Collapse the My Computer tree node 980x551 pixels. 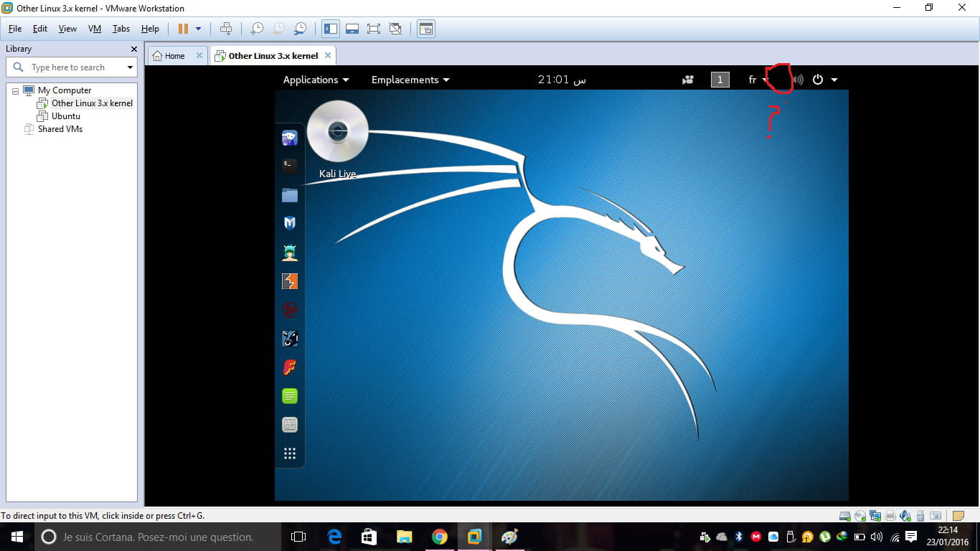click(15, 91)
